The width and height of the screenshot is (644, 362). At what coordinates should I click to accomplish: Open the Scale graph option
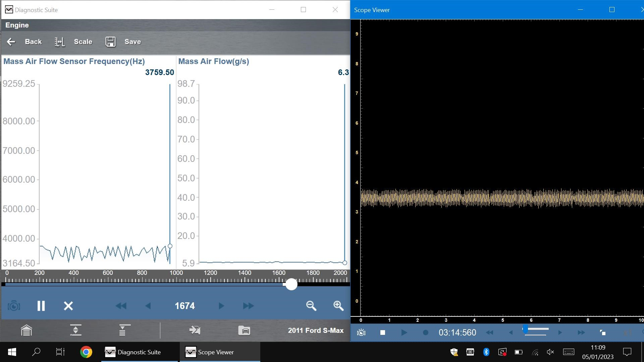click(x=73, y=42)
